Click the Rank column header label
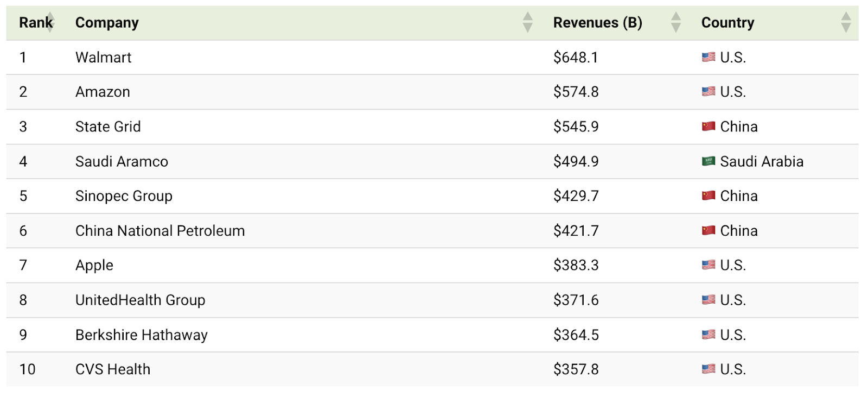Viewport: 868px width, 403px height. pos(36,22)
